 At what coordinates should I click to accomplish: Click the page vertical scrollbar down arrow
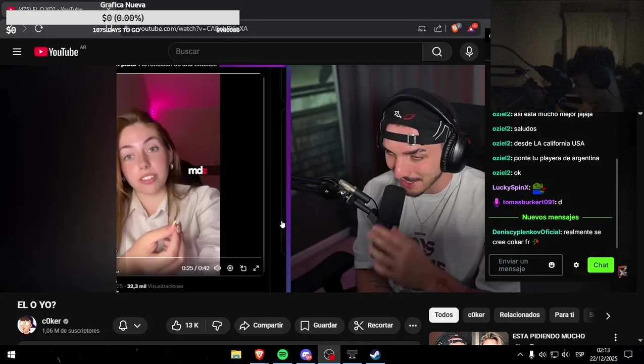[x=640, y=340]
